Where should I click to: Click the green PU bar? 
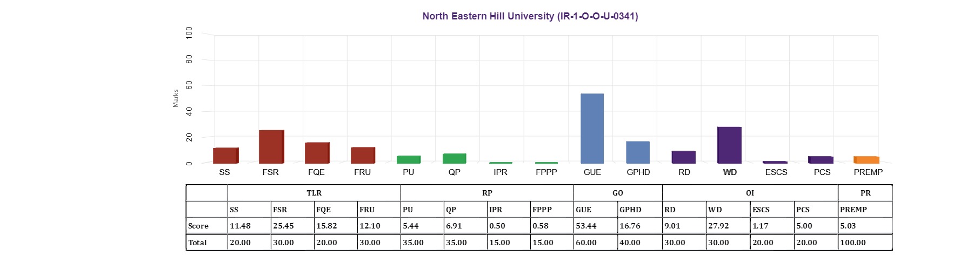tap(409, 160)
